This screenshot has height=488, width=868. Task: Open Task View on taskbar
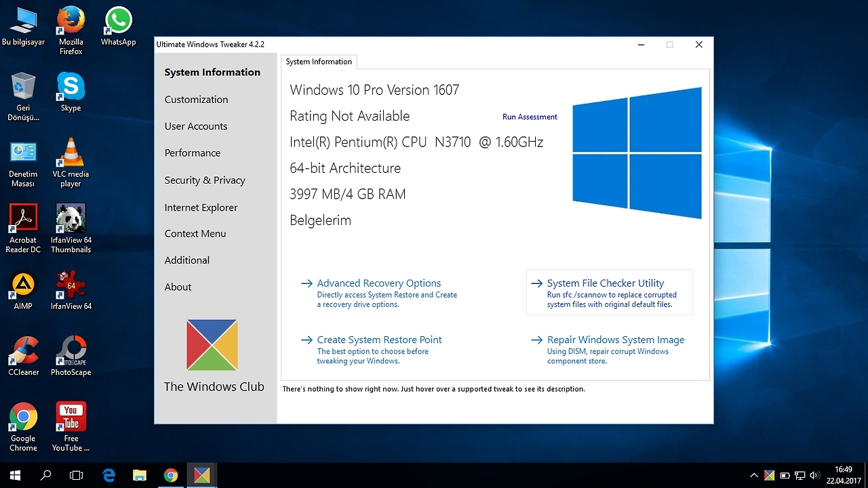point(77,475)
